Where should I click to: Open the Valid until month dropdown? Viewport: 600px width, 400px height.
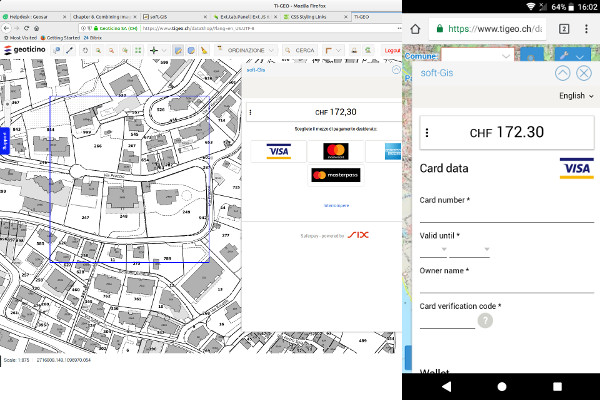[433, 251]
